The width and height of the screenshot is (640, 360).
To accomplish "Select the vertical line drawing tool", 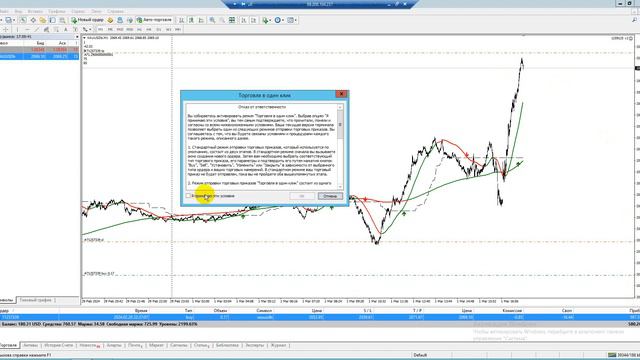I will [17, 29].
